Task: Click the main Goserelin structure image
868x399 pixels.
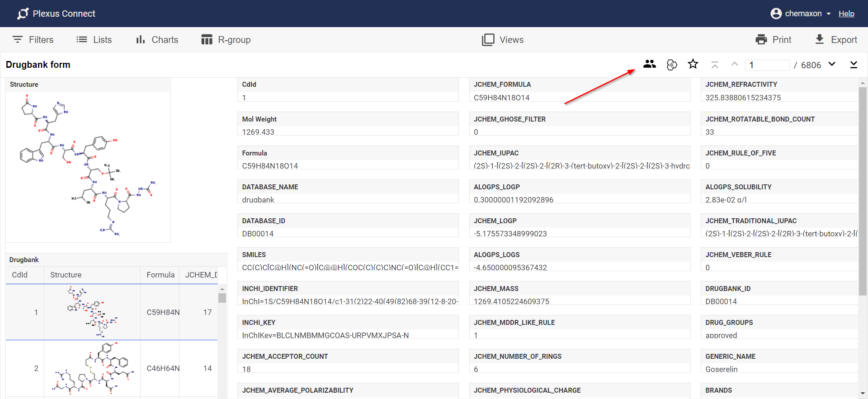Action: (x=88, y=166)
